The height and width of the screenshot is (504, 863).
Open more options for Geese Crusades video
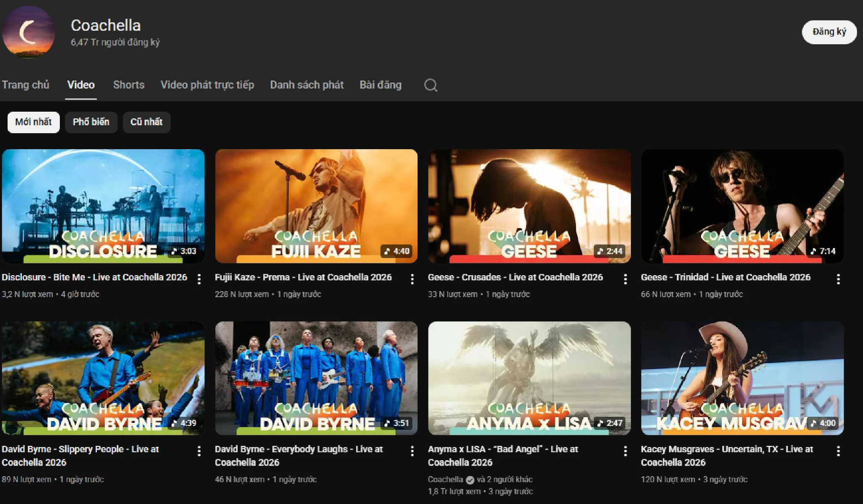click(625, 279)
